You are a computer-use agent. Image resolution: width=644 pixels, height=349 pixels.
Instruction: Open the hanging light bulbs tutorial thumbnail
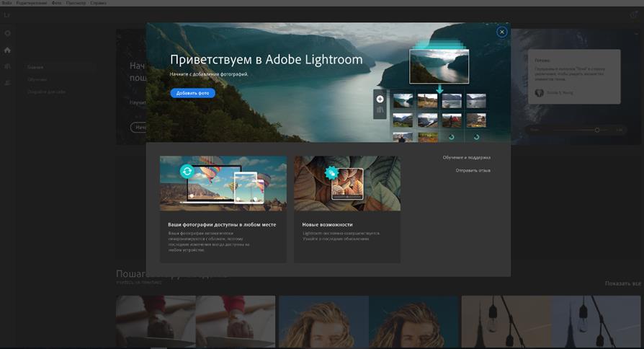tap(551, 322)
